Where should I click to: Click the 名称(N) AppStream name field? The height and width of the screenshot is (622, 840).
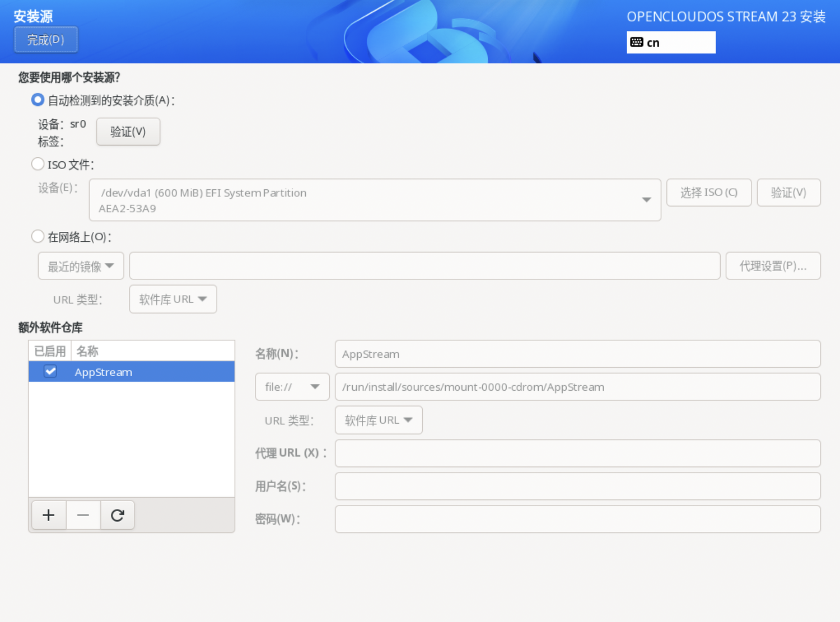(x=578, y=354)
